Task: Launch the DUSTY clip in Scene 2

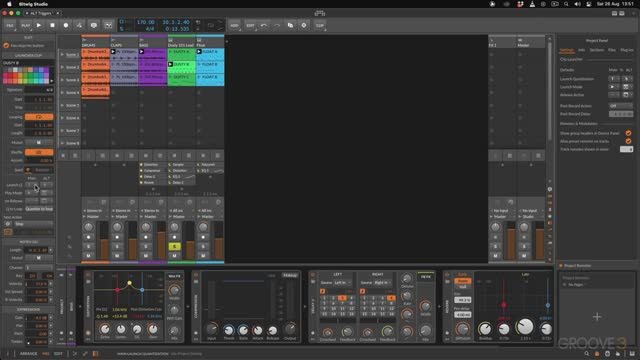Action: [171, 64]
